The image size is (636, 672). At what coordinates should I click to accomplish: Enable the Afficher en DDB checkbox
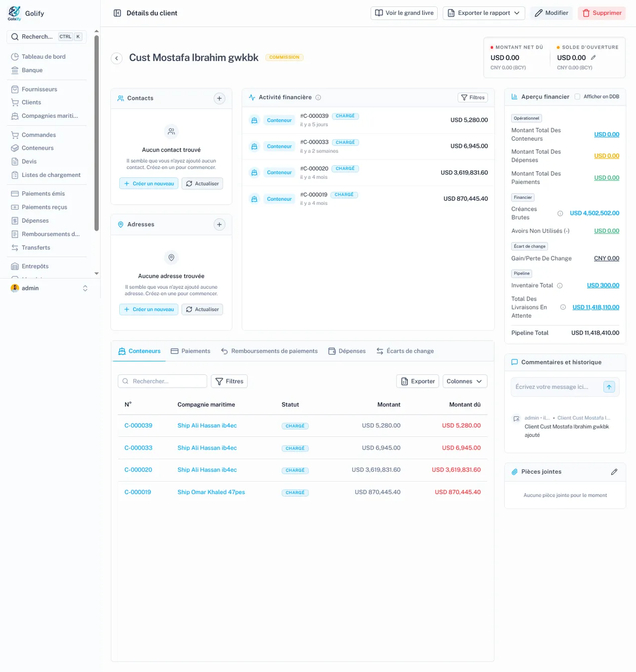pos(577,97)
